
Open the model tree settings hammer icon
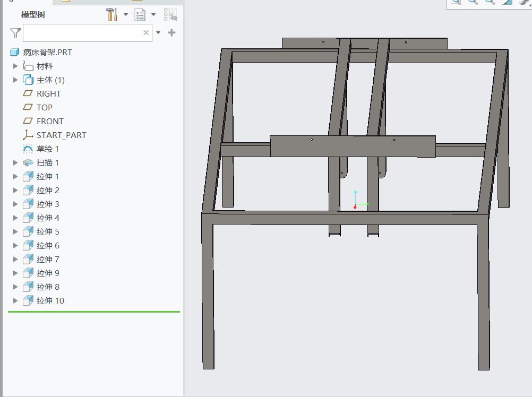111,14
